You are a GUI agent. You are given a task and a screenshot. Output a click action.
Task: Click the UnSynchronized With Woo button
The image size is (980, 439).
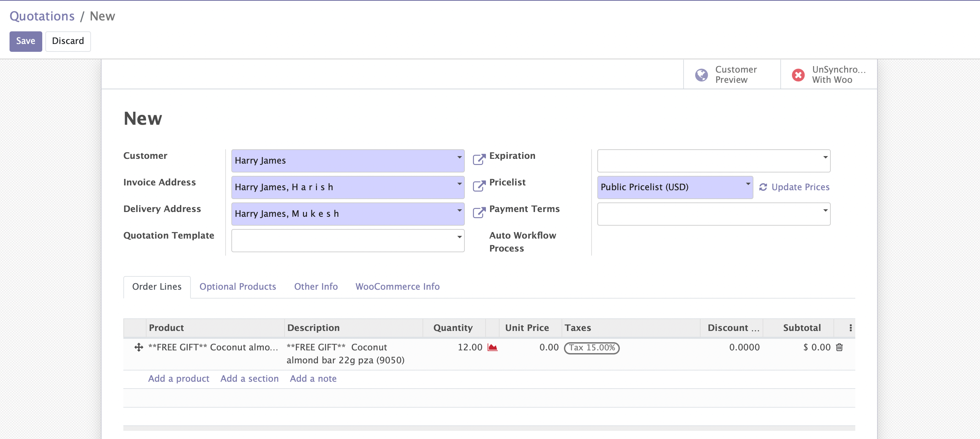coord(829,75)
